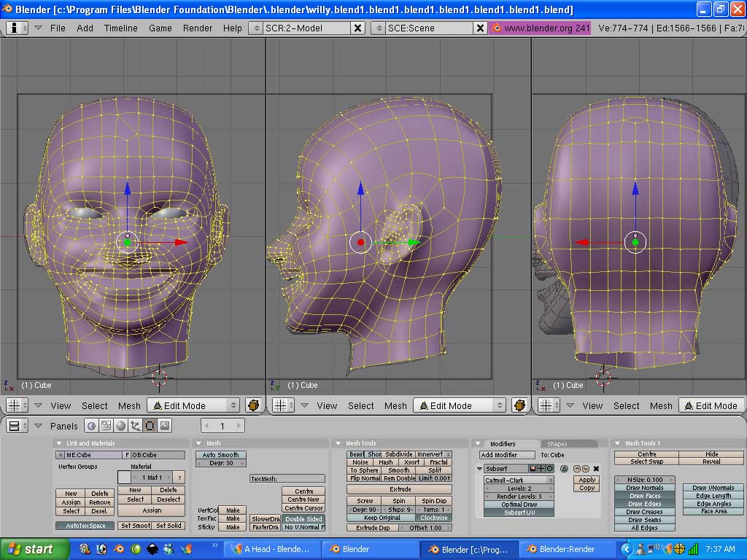
Task: Move Subsurf modifier down in stack
Action: tap(586, 469)
